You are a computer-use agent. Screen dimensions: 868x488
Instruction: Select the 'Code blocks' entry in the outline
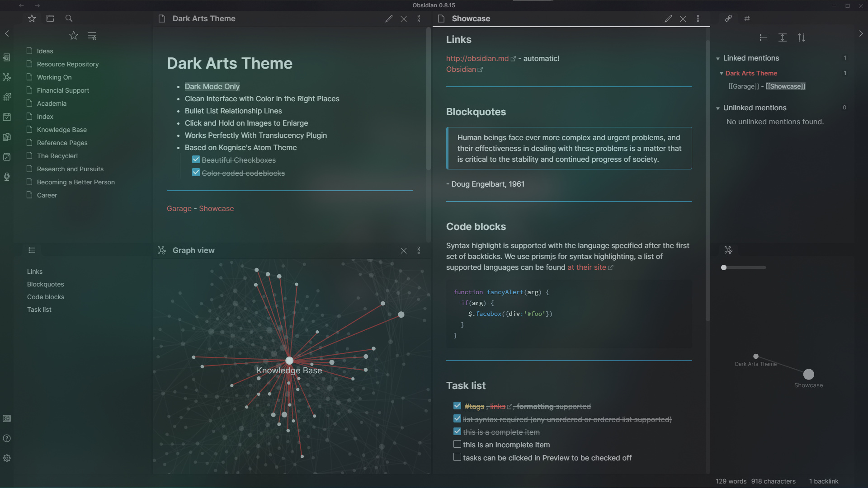click(45, 297)
